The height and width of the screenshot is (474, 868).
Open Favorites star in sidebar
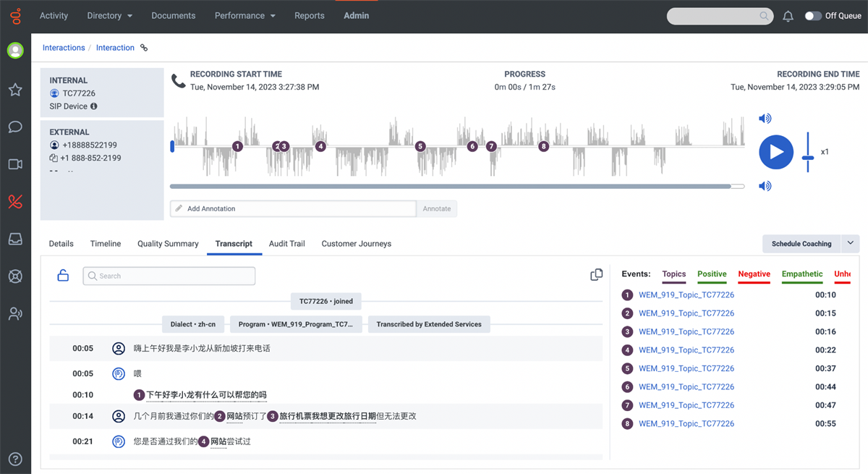click(x=15, y=90)
